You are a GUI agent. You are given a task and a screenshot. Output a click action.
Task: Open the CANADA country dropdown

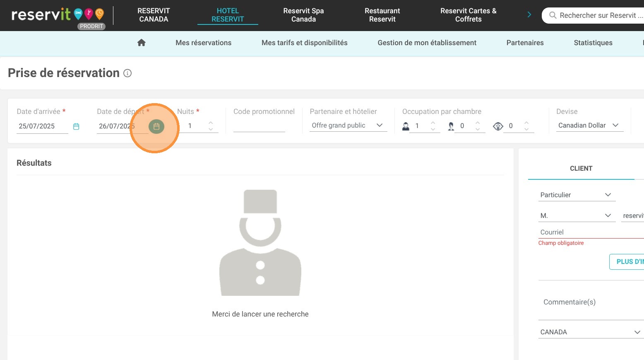(x=591, y=332)
